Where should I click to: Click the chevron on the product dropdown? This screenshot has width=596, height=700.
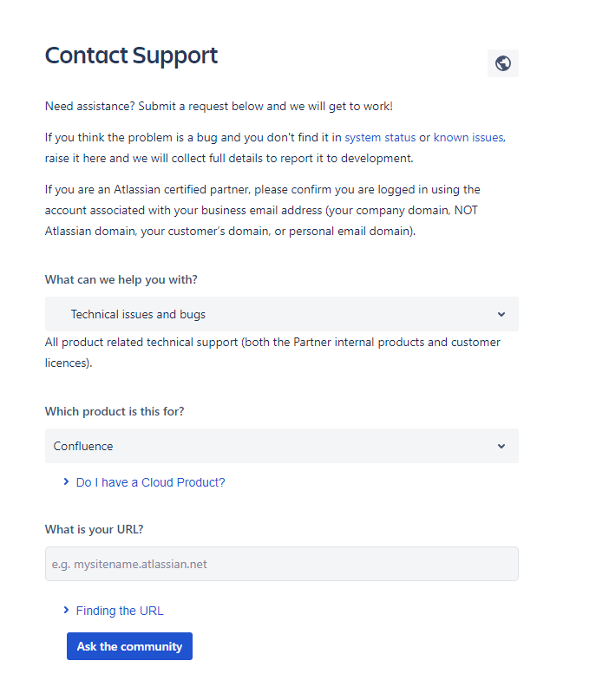click(x=501, y=446)
